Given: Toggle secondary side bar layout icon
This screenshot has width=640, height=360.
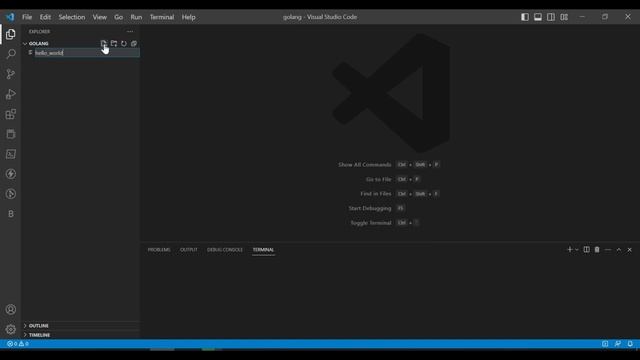Looking at the screenshot, I should click(x=551, y=17).
